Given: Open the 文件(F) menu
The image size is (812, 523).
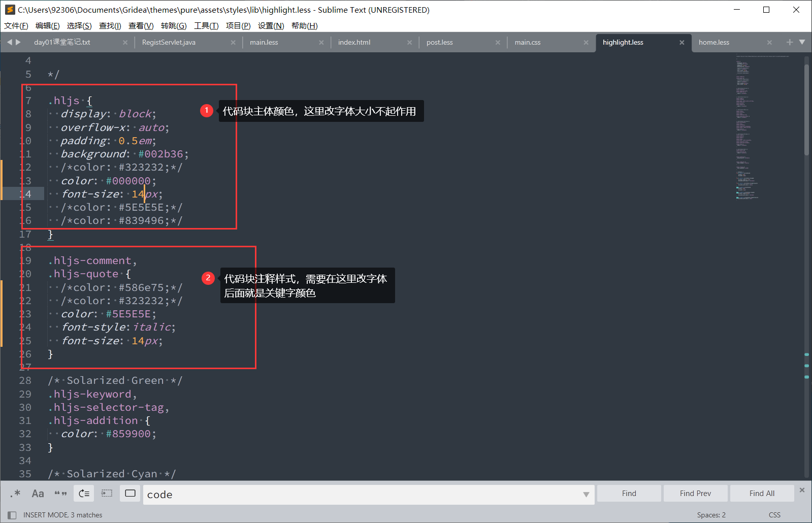Looking at the screenshot, I should pos(16,26).
